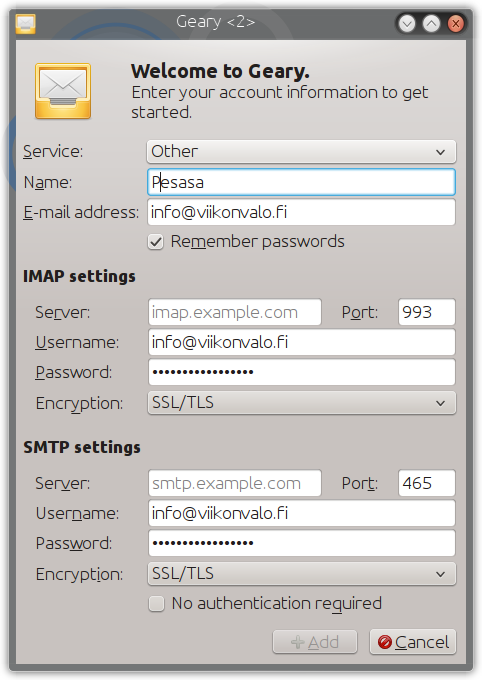
Task: Click the SMTP Username field
Action: [302, 513]
